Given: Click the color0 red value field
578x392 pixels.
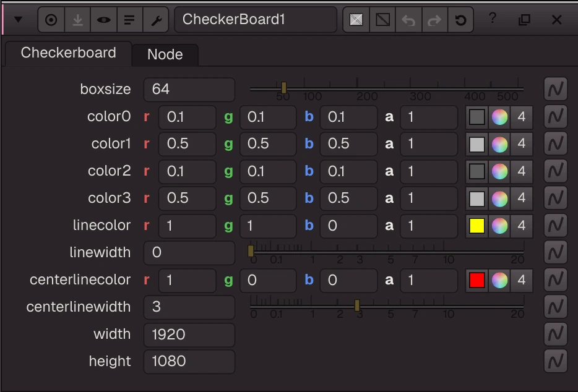Looking at the screenshot, I should coord(188,117).
